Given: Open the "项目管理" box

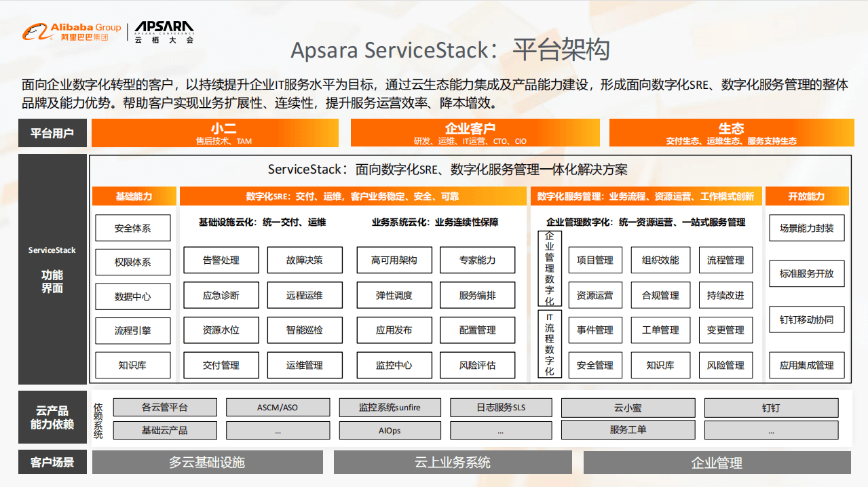Looking at the screenshot, I should 595,260.
